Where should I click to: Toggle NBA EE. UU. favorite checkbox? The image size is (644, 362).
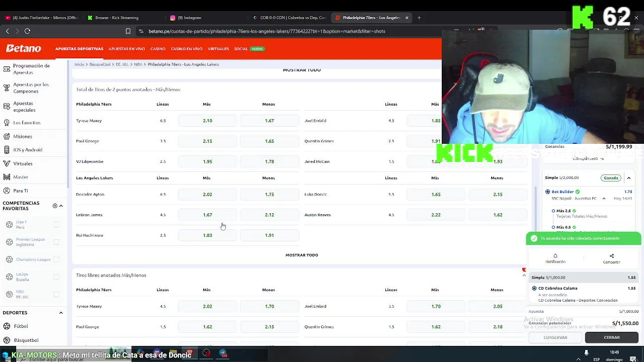[56, 294]
